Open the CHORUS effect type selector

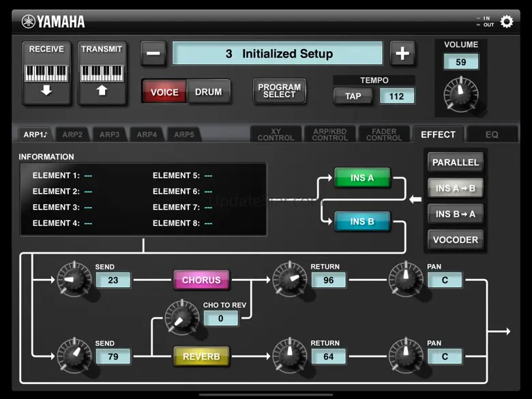click(201, 280)
